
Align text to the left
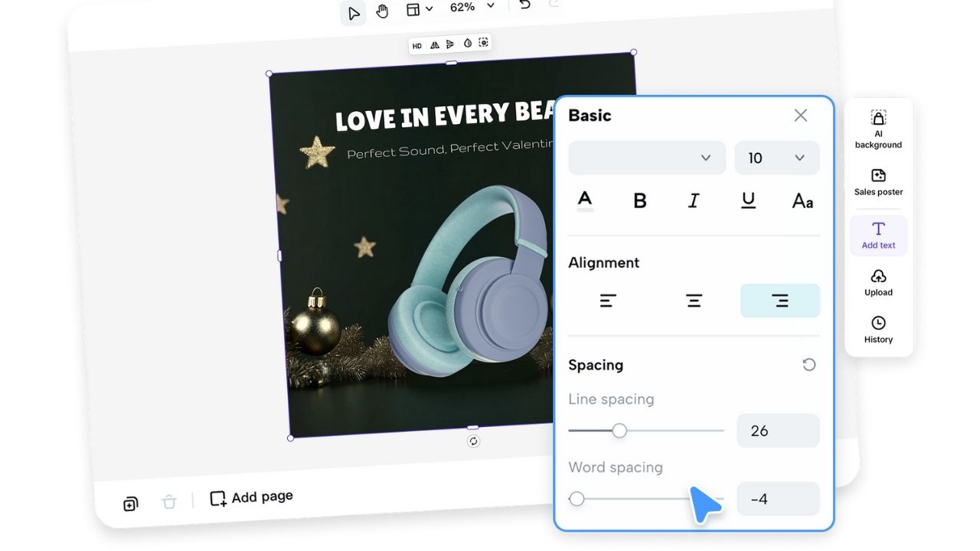608,301
